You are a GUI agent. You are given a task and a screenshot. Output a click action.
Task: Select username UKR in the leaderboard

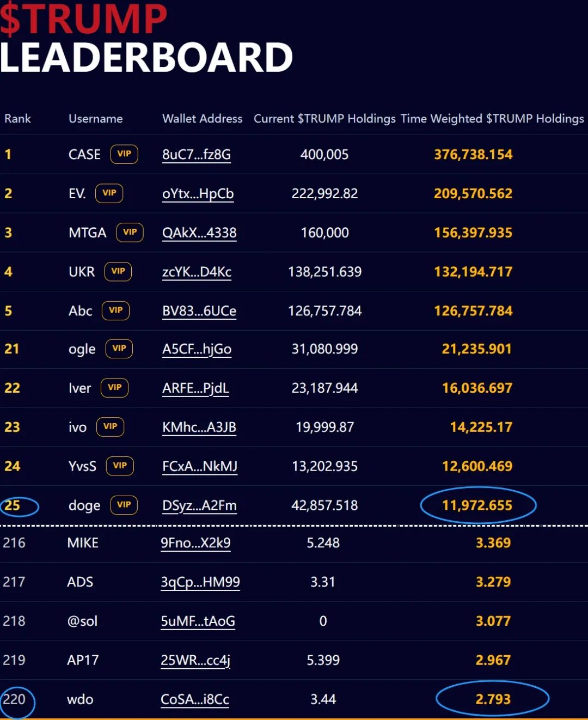click(x=82, y=272)
